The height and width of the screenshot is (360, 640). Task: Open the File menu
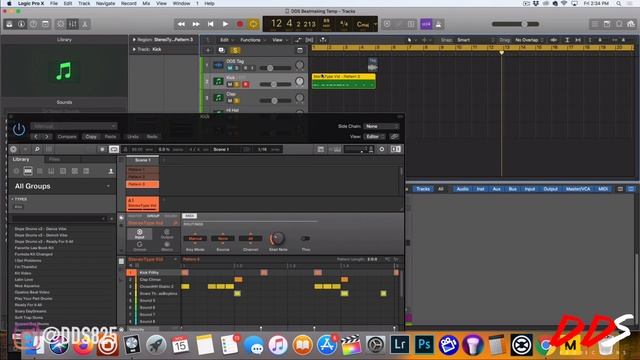54,3
